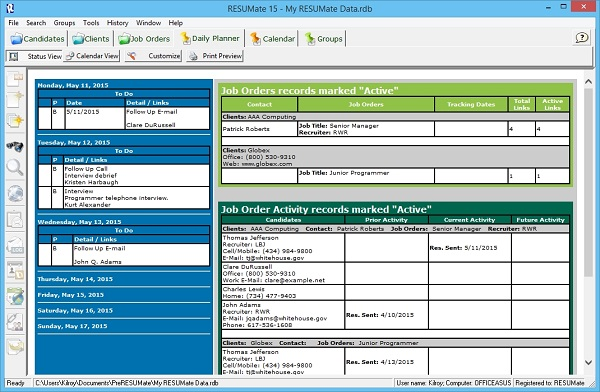Open the Candidates folder icon
The width and height of the screenshot is (600, 392).
(x=16, y=39)
